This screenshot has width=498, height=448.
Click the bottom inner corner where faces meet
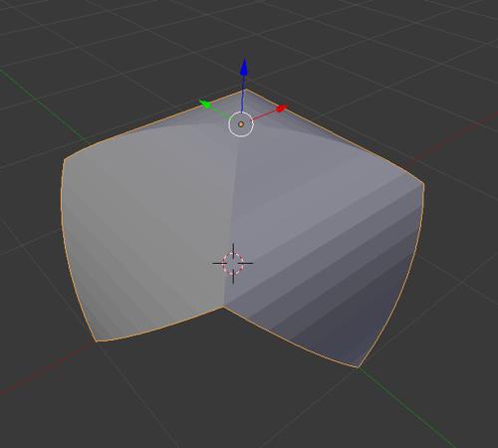[223, 307]
